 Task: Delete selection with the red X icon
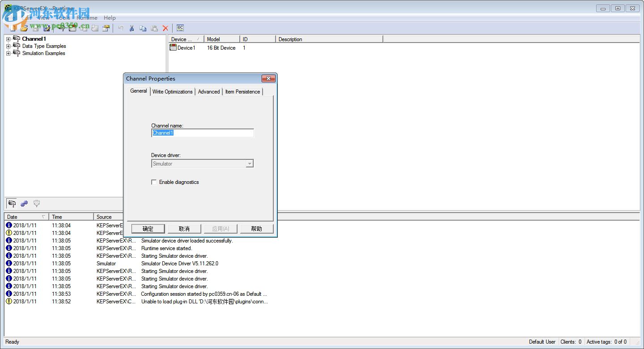pyautogui.click(x=165, y=28)
